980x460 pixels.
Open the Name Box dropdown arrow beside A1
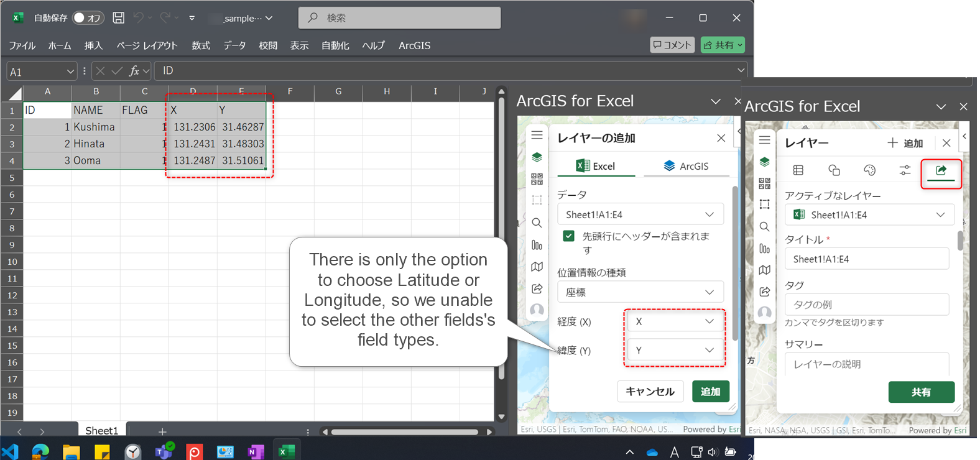[70, 71]
